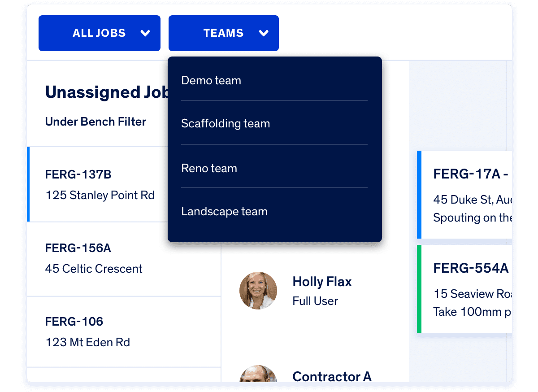Collapse the TEAMS dropdown
Screen dimensions: 538x392
pos(223,33)
